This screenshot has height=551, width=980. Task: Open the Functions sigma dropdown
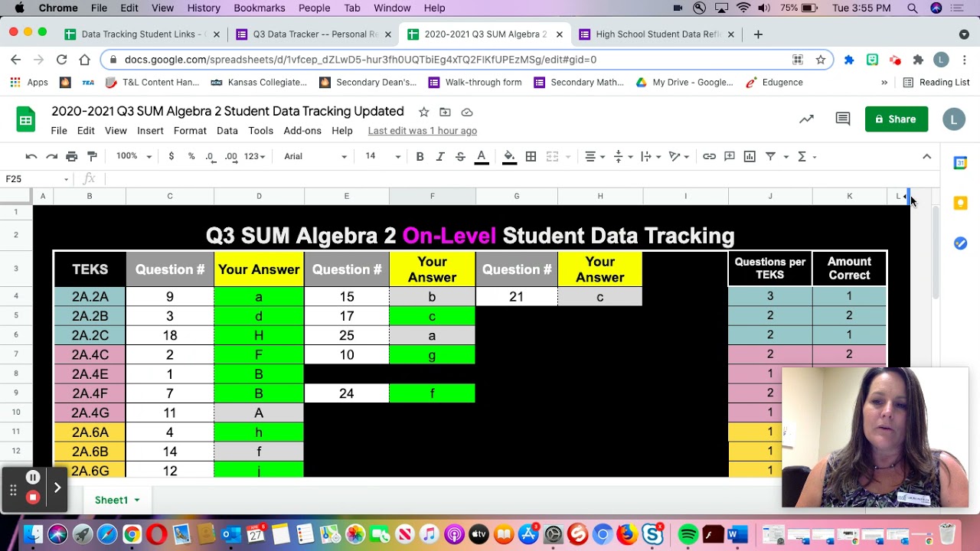pos(807,156)
